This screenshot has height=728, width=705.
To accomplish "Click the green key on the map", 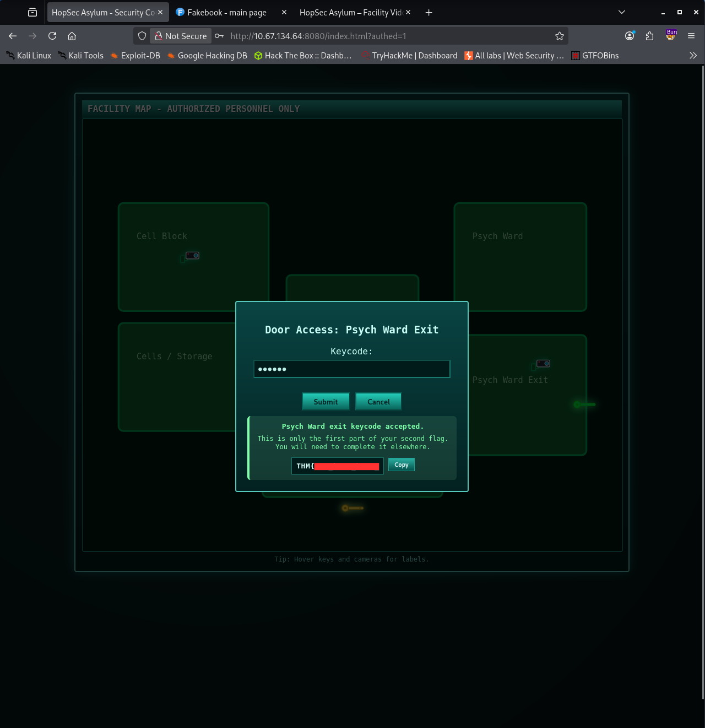I will [584, 405].
